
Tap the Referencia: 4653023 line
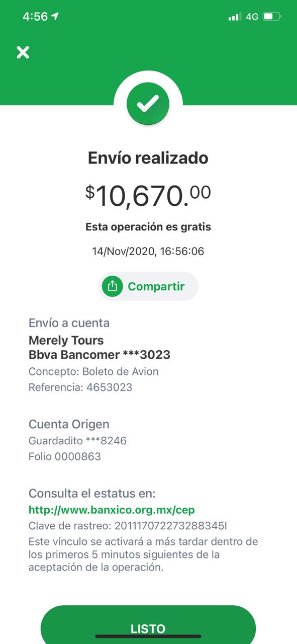click(80, 387)
